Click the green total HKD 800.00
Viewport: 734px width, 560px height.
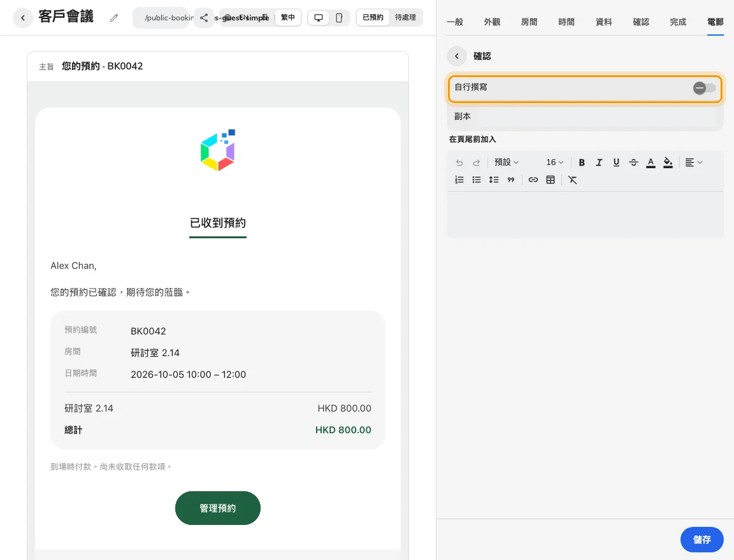tap(343, 430)
